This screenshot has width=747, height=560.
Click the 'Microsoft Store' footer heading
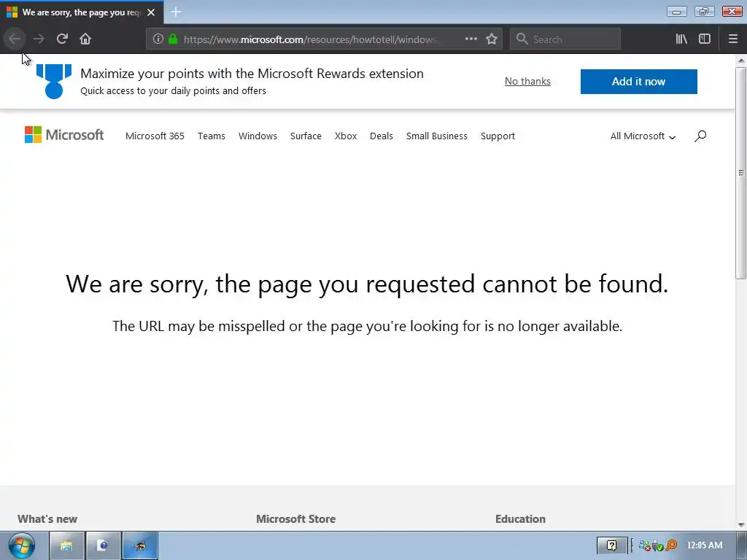click(x=296, y=519)
